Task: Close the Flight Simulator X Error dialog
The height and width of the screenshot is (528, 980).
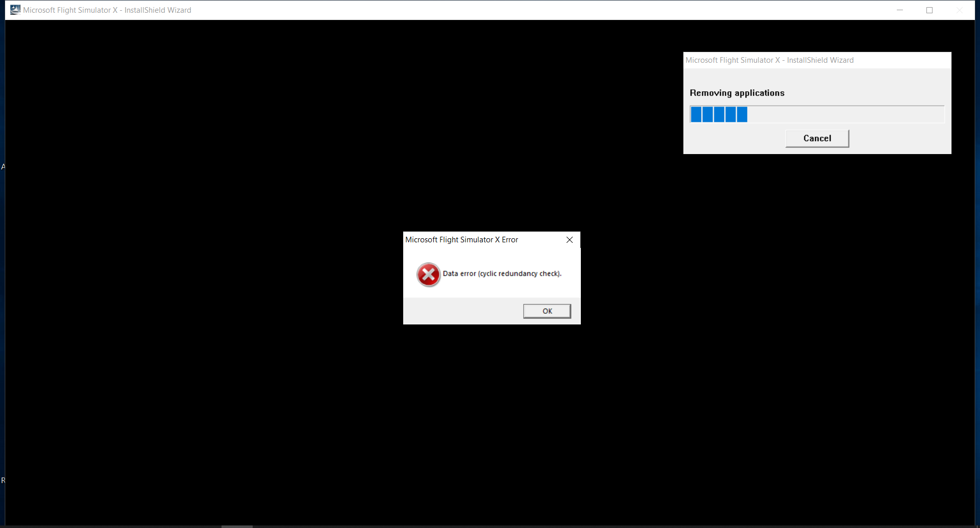Action: (x=570, y=240)
